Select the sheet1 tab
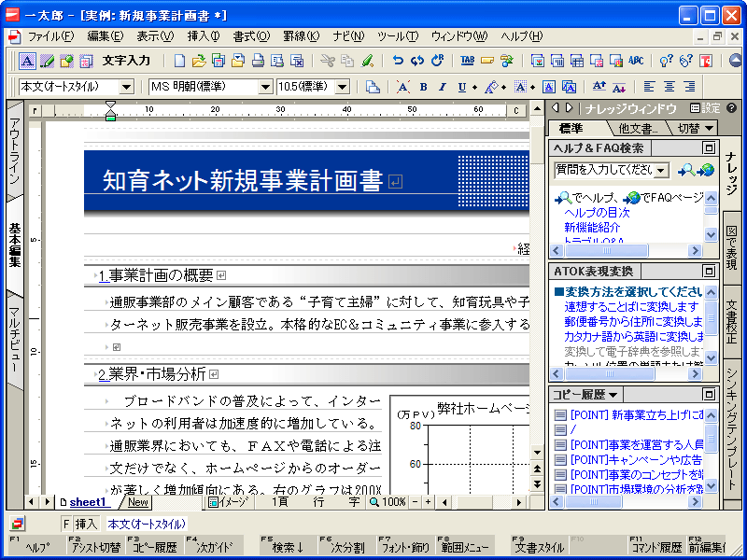This screenshot has width=747, height=560. [87, 502]
